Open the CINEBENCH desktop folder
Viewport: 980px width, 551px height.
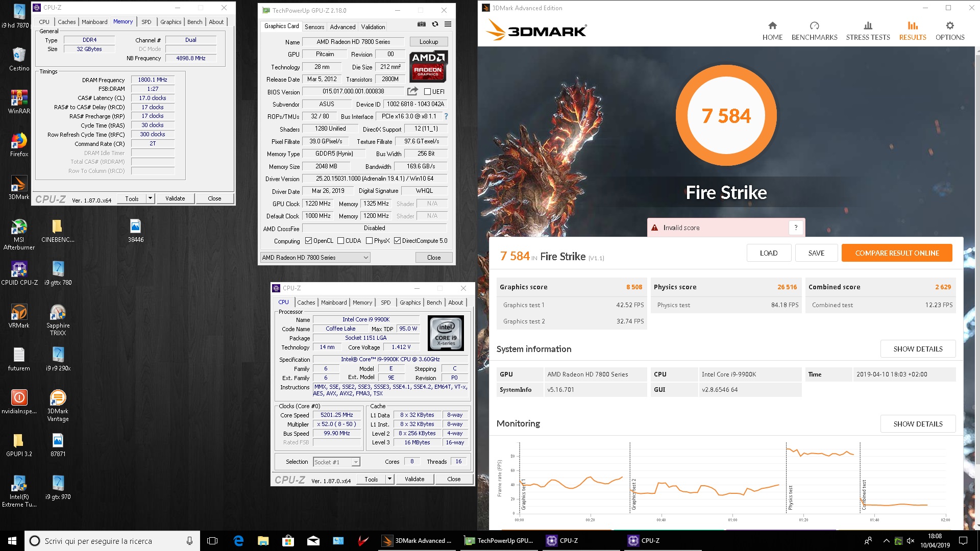click(58, 231)
